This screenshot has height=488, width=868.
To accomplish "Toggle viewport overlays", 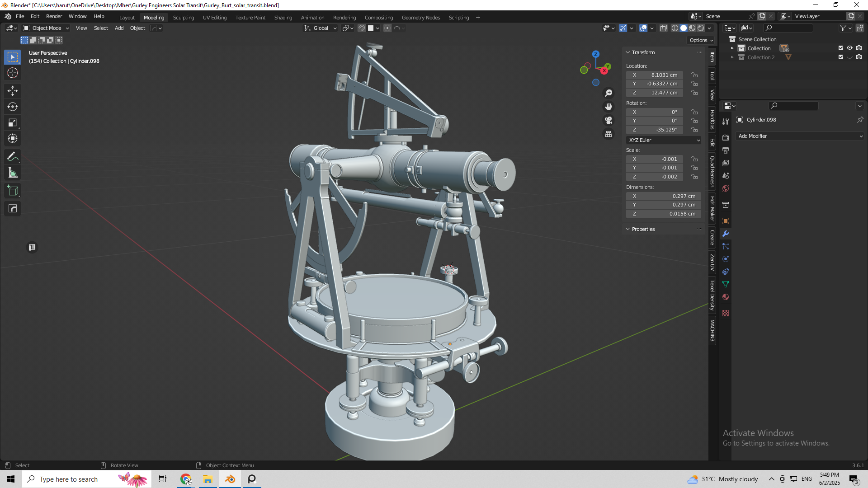I will click(643, 28).
